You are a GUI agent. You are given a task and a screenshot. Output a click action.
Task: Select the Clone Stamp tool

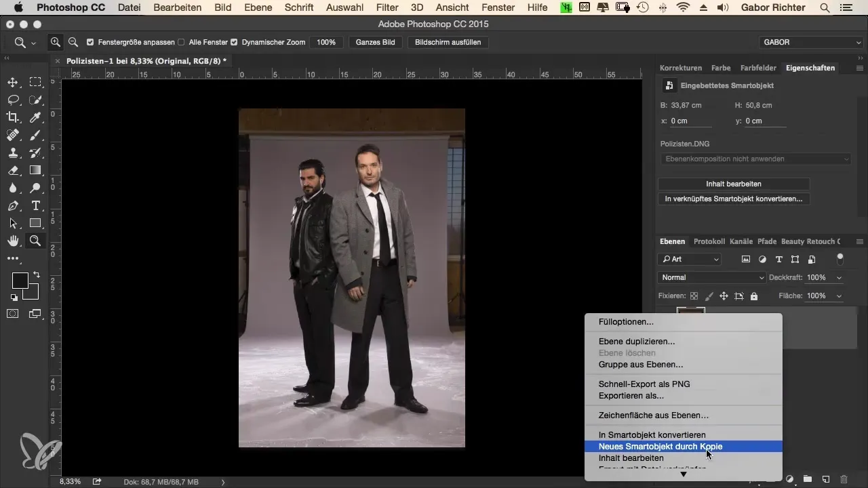[x=13, y=152]
